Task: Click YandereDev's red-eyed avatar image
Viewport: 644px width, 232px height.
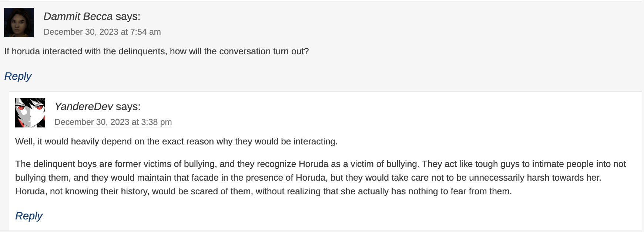Action: 30,113
